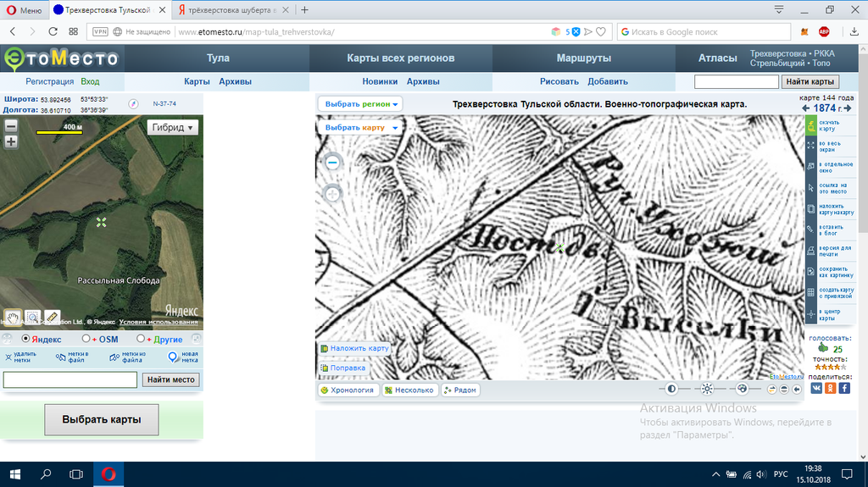The width and height of the screenshot is (868, 487).
Task: Click the download map icon in sidebar
Action: coord(810,125)
